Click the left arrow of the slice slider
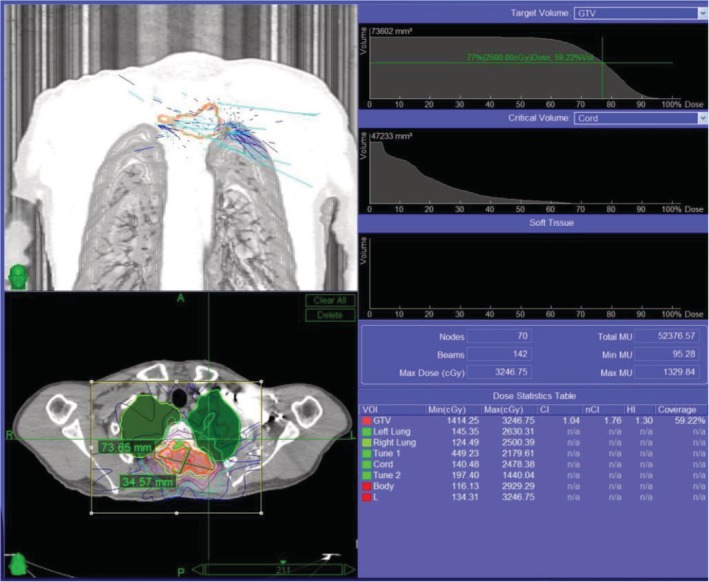The image size is (709, 582). click(197, 570)
